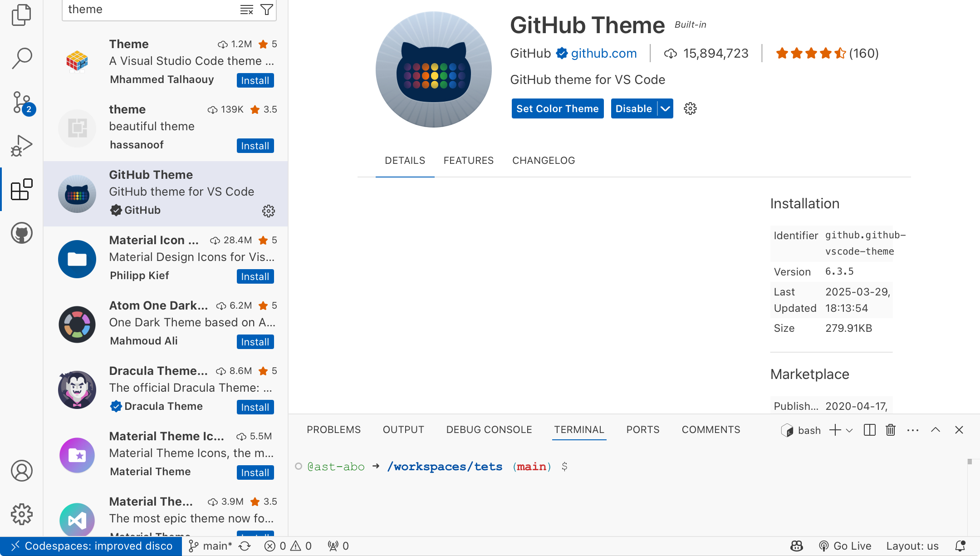Open the Explorer view icon
980x556 pixels.
(x=21, y=15)
